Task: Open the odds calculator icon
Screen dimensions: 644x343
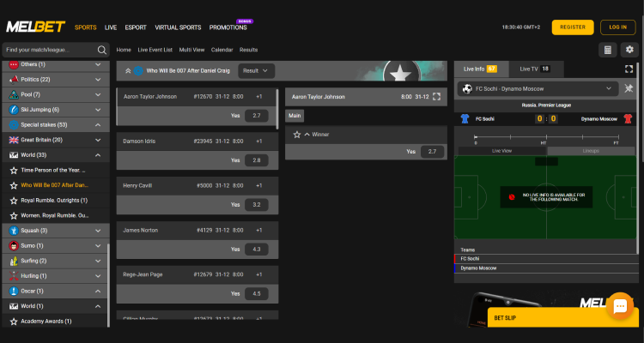Action: tap(608, 50)
